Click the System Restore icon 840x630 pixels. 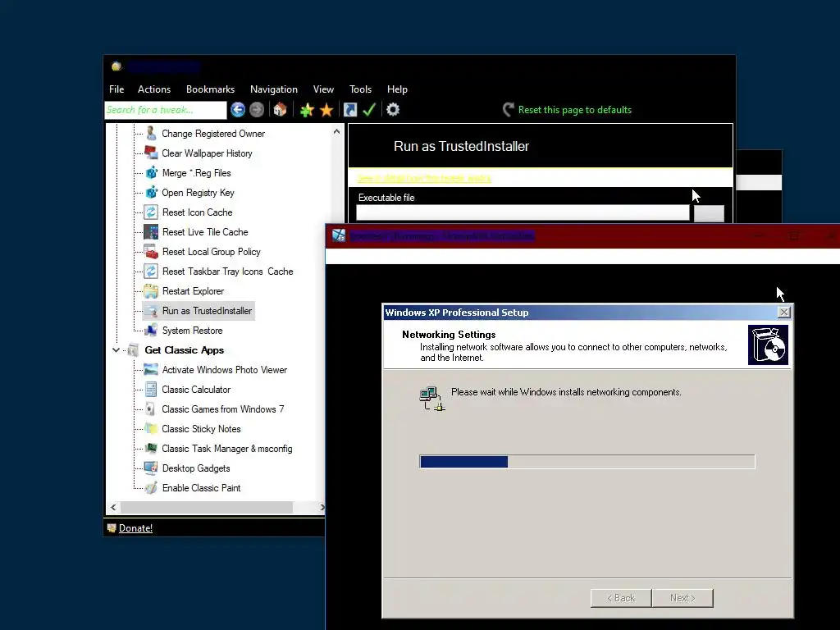click(151, 330)
